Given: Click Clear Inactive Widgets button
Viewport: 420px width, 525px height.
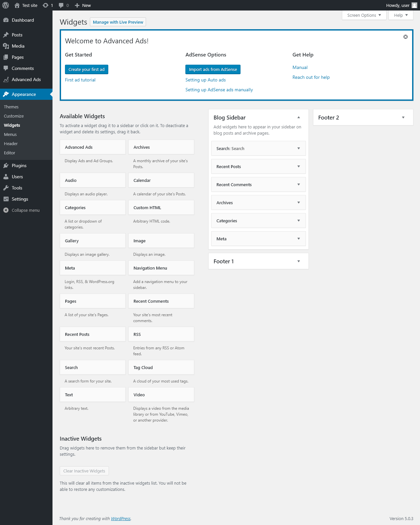Looking at the screenshot, I should click(x=84, y=471).
